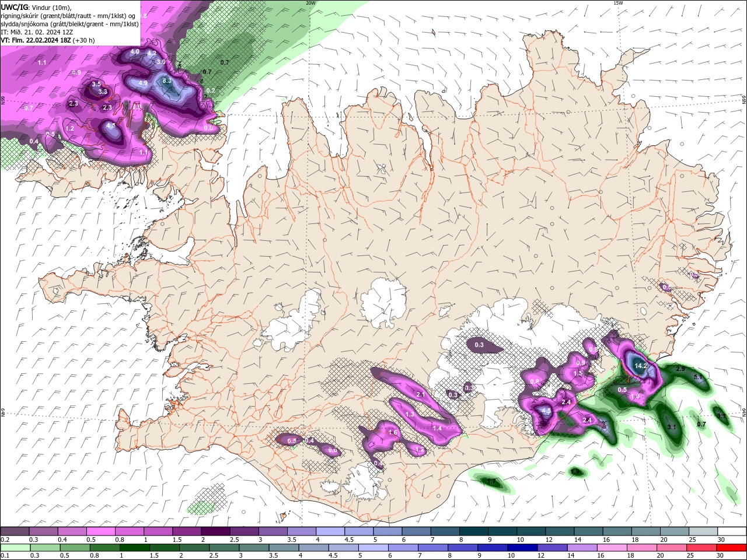Click the bright pink 0.5 swatch in the snow legend
This screenshot has width=747, height=560.
[x=101, y=531]
